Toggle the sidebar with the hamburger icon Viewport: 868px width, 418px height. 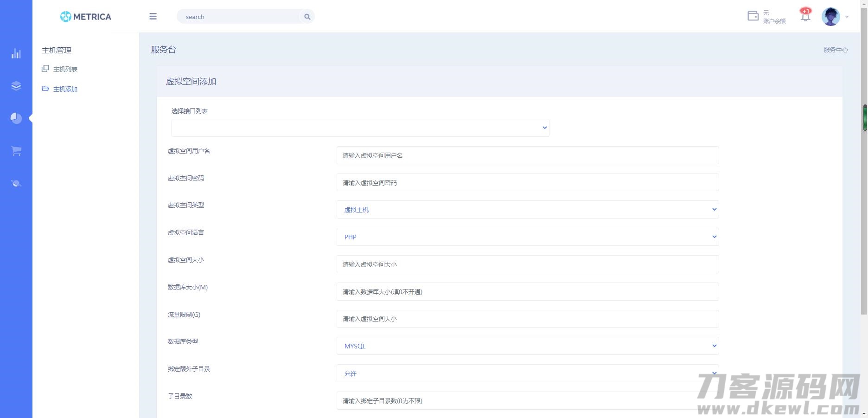(x=153, y=16)
